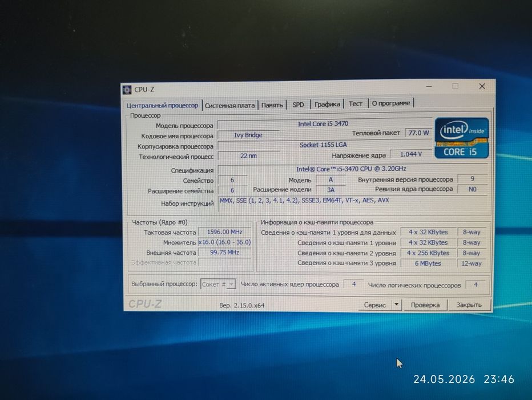The width and height of the screenshot is (532, 400).
Task: Close the CPU-Z window with X
Action: pos(482,86)
